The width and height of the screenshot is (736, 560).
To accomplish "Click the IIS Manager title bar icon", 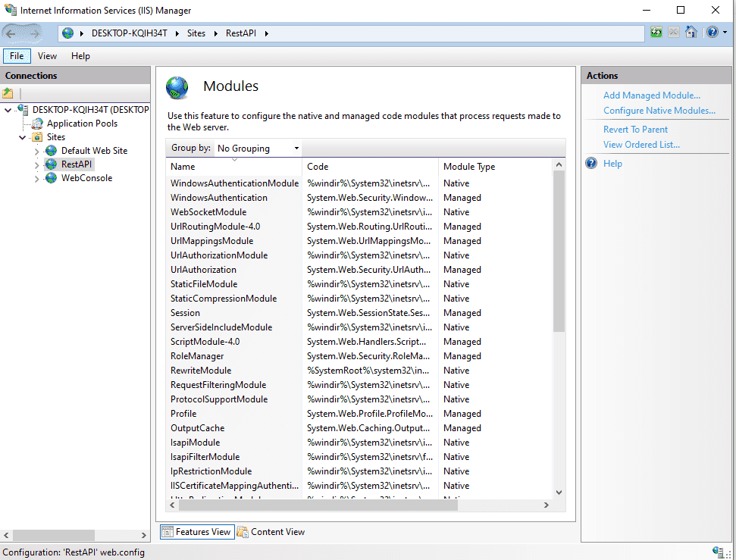I will click(11, 10).
